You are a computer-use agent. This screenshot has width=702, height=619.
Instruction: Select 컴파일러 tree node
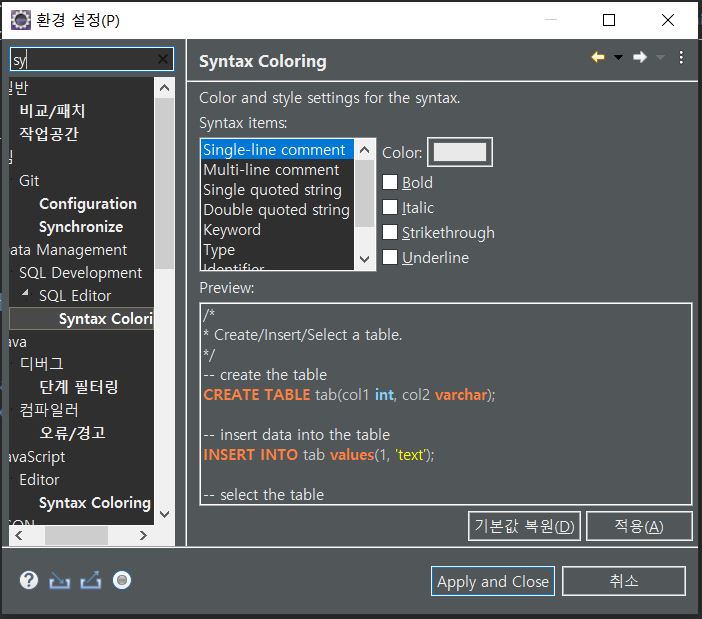(x=49, y=410)
